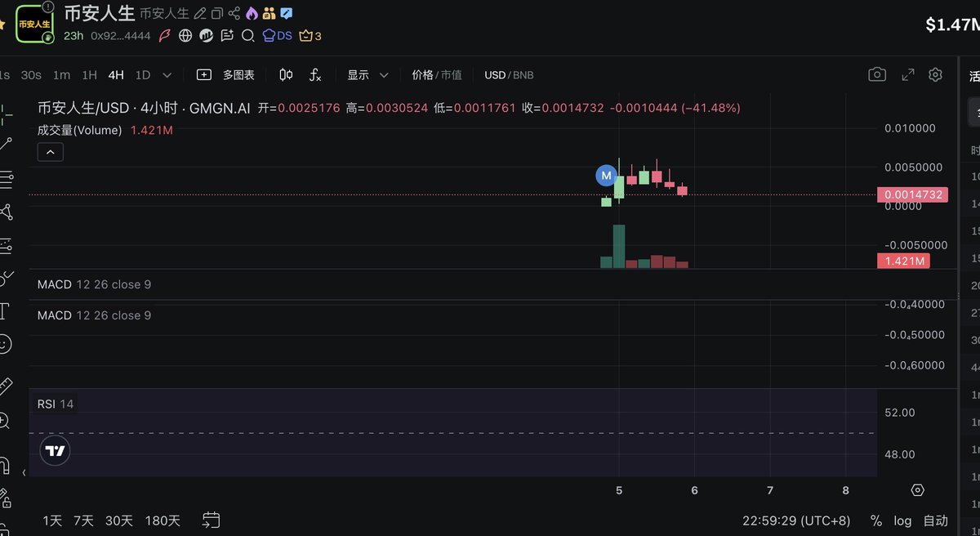Switch denomination to BNB
This screenshot has width=980, height=536.
tap(523, 74)
